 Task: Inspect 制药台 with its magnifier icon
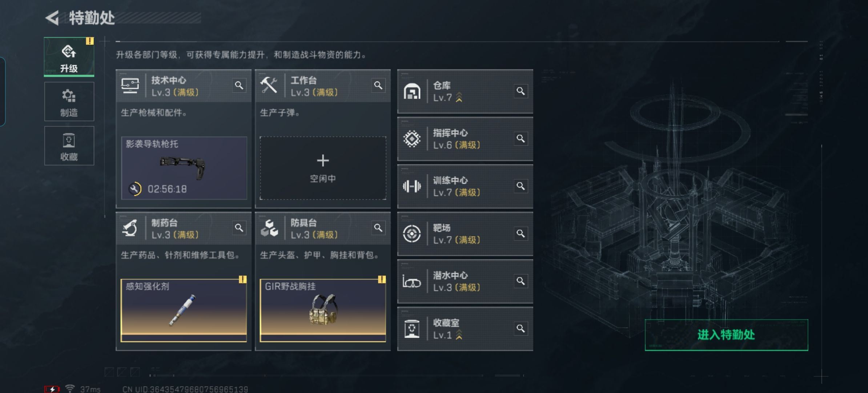[239, 228]
